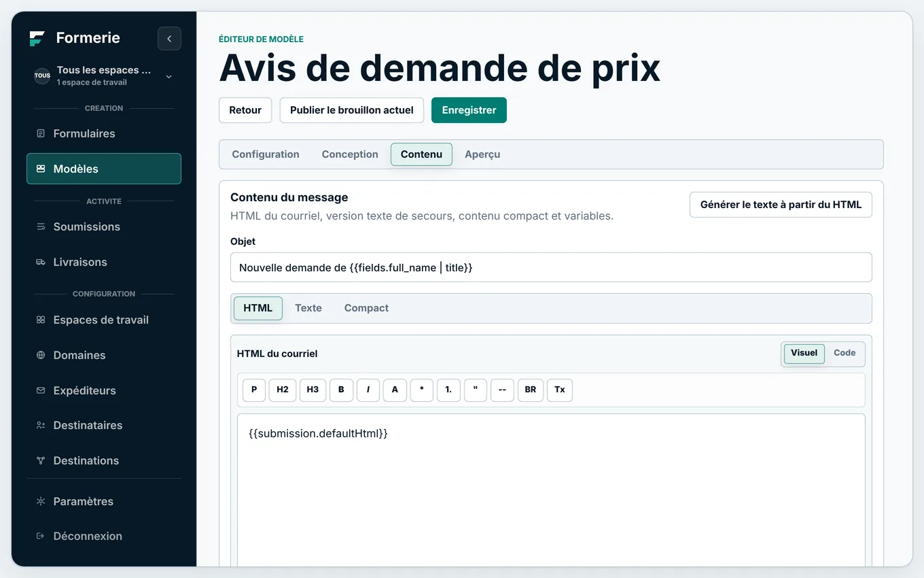Click the Enregistrer button
924x578 pixels.
coord(469,110)
